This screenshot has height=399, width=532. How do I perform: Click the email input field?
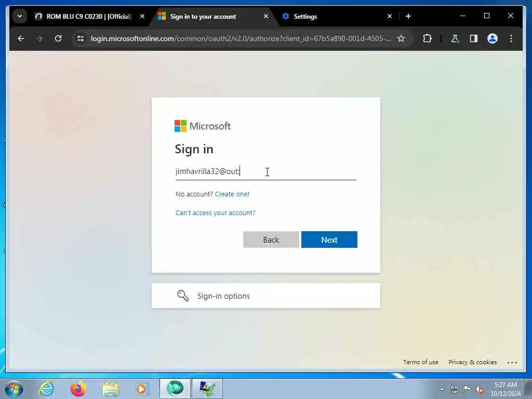pyautogui.click(x=266, y=171)
